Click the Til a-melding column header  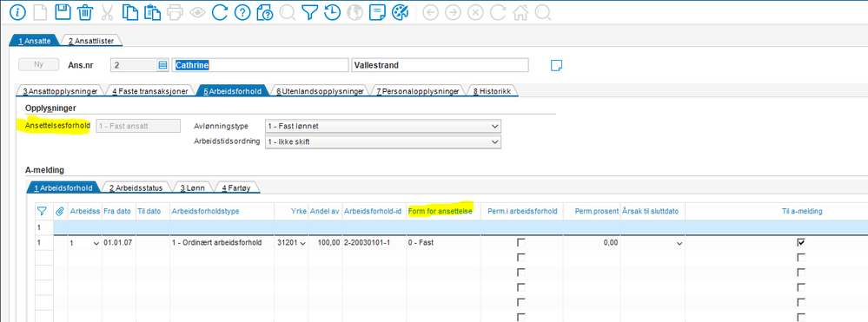coord(802,212)
